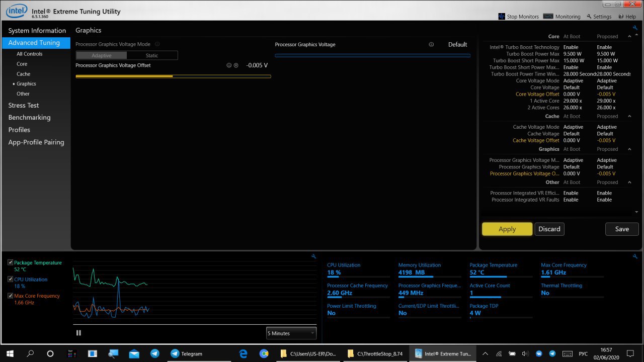Click the Processor Graphics Voltage slider bar
Viewport: 644px width, 362px height.
[373, 55]
